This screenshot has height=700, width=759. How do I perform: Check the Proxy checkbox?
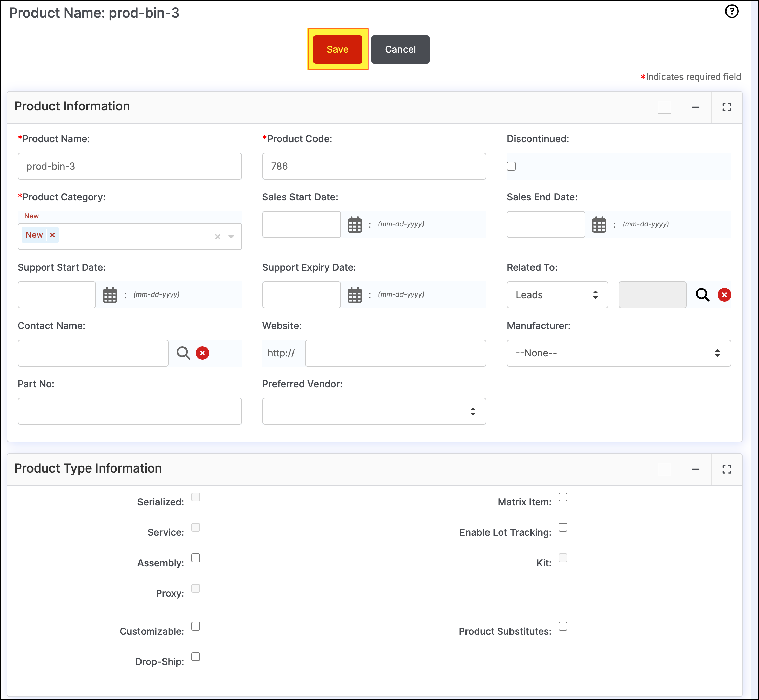[x=195, y=588]
